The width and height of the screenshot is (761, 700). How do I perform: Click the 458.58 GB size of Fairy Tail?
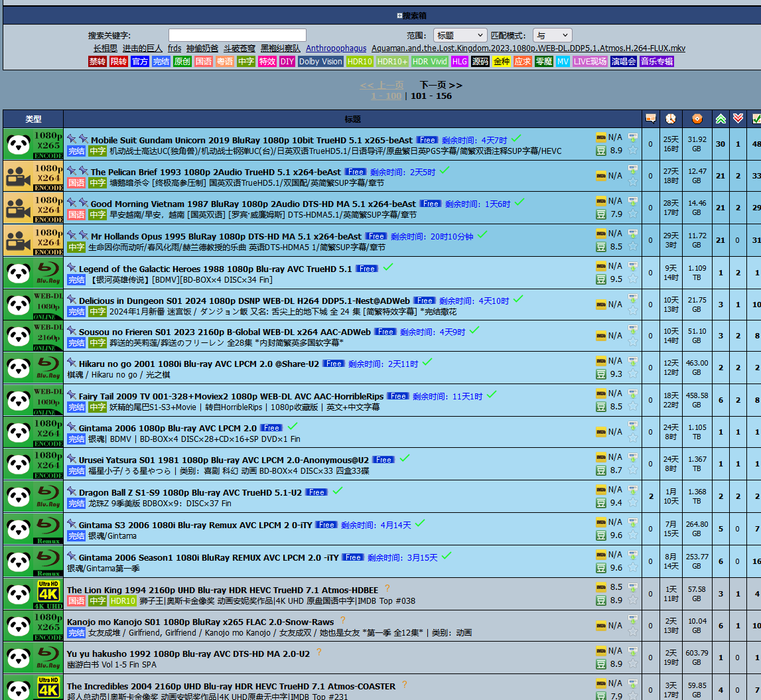[x=697, y=400]
